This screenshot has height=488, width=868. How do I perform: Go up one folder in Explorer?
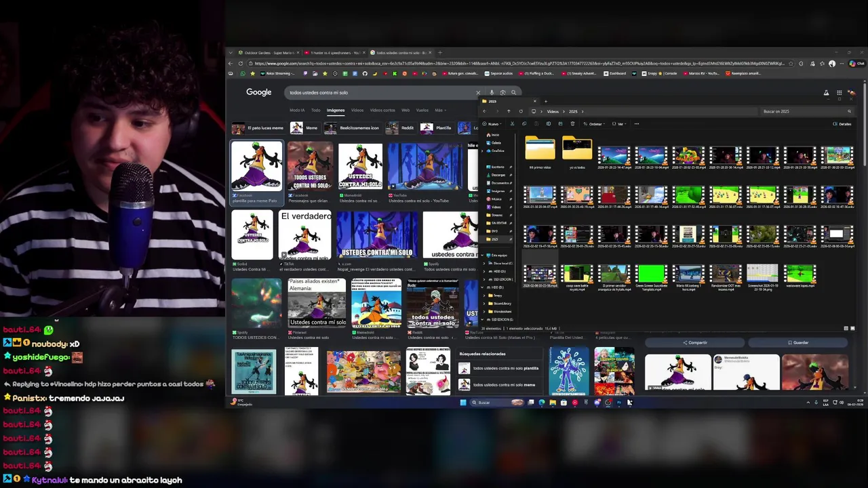tap(509, 111)
